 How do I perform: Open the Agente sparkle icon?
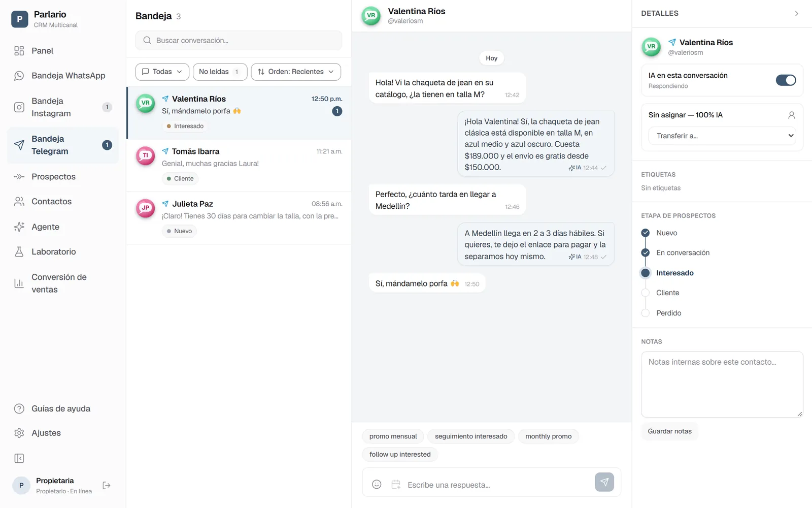click(19, 227)
